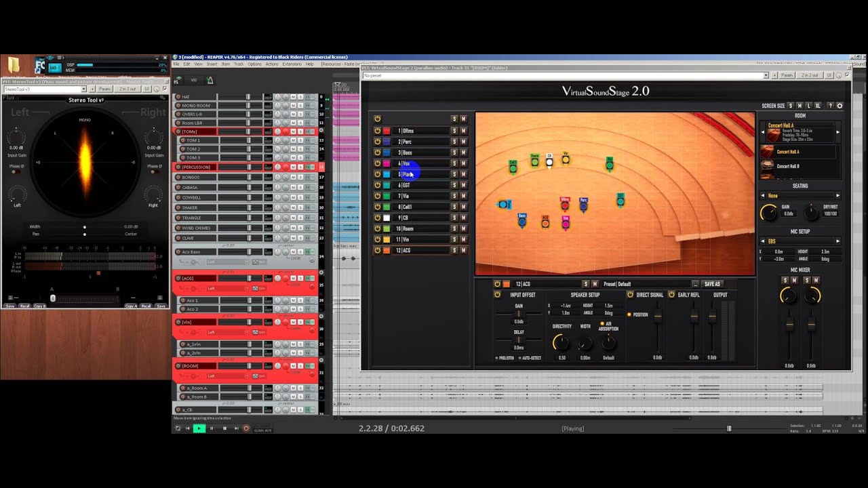
Task: Toggle power for 4|Vox channel
Action: [x=378, y=163]
